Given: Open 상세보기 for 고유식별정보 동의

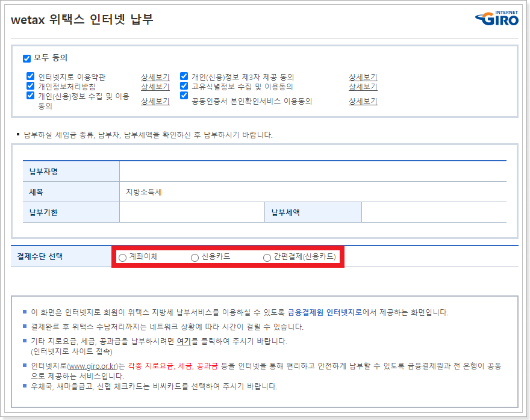Looking at the screenshot, I should [363, 87].
